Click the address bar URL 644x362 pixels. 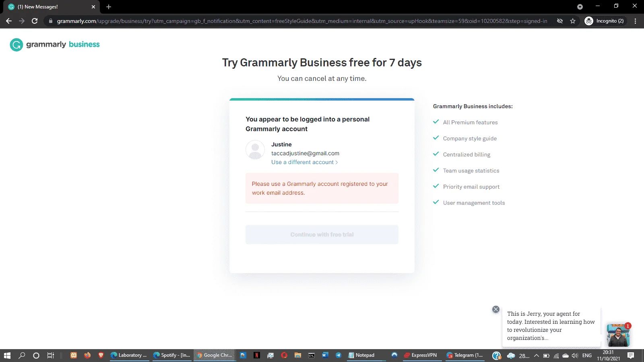click(302, 21)
